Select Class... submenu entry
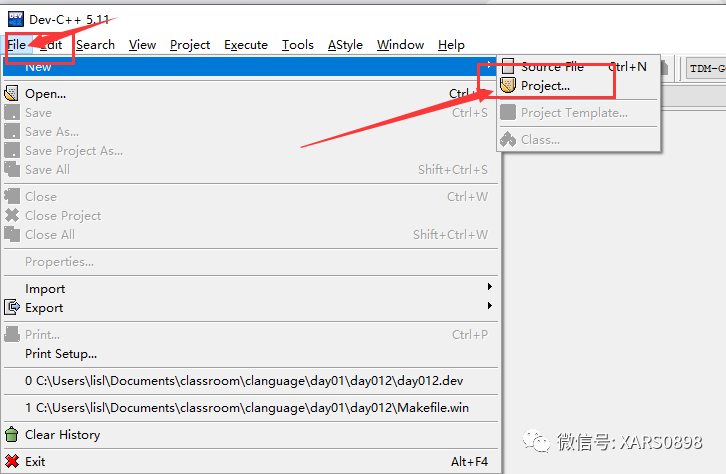The height and width of the screenshot is (474, 726). click(x=578, y=139)
